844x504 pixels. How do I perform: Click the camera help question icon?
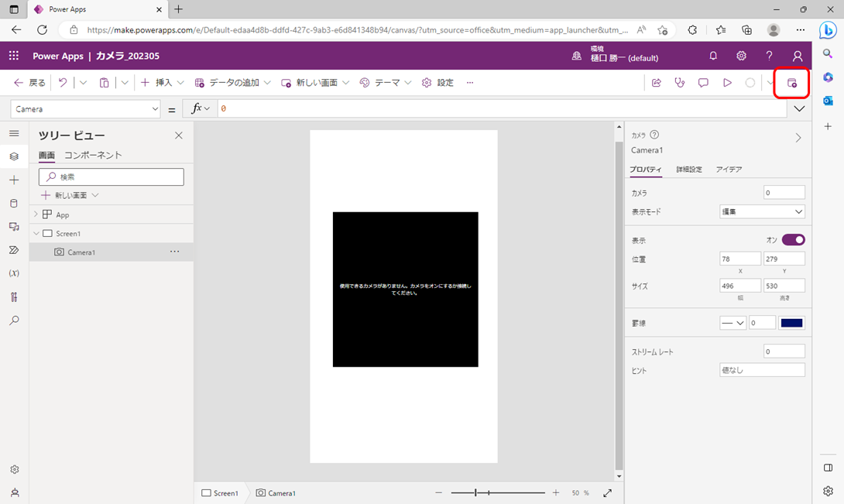654,135
